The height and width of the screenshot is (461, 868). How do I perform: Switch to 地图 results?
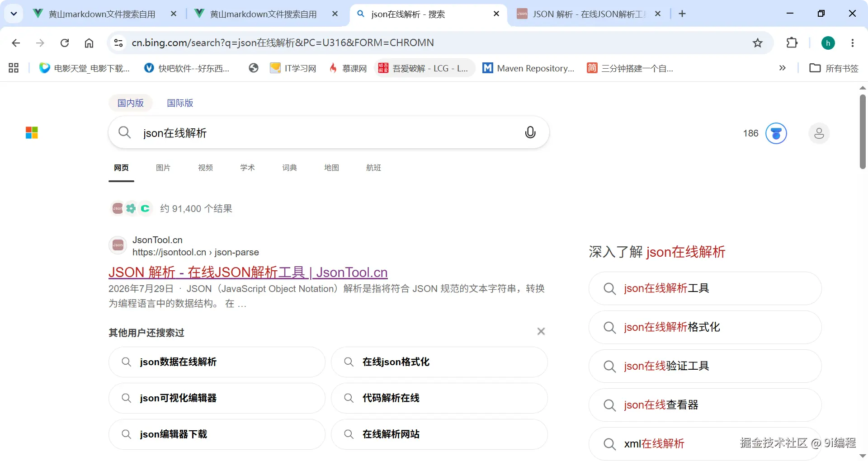[331, 168]
